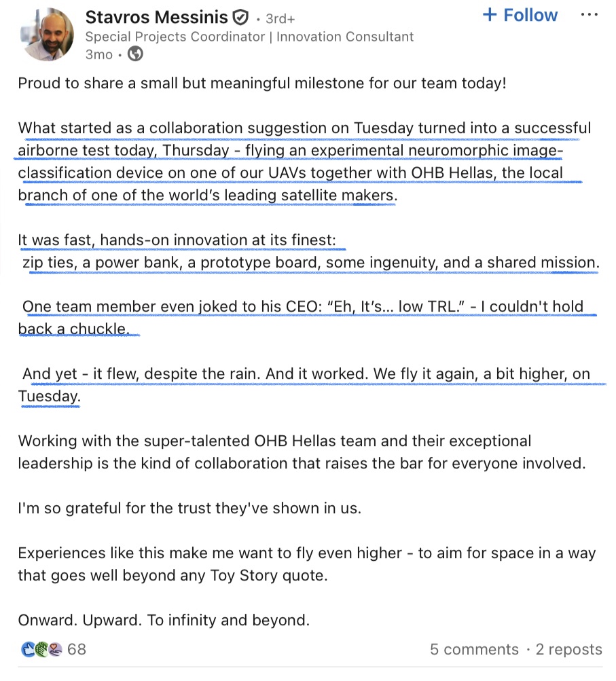This screenshot has height=681, width=616.
Task: Click the globe public-visibility icon
Action: [135, 55]
